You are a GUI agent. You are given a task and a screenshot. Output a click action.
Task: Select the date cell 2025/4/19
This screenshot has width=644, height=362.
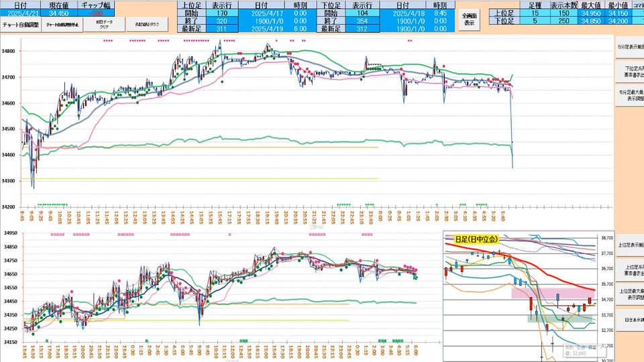pyautogui.click(x=261, y=29)
